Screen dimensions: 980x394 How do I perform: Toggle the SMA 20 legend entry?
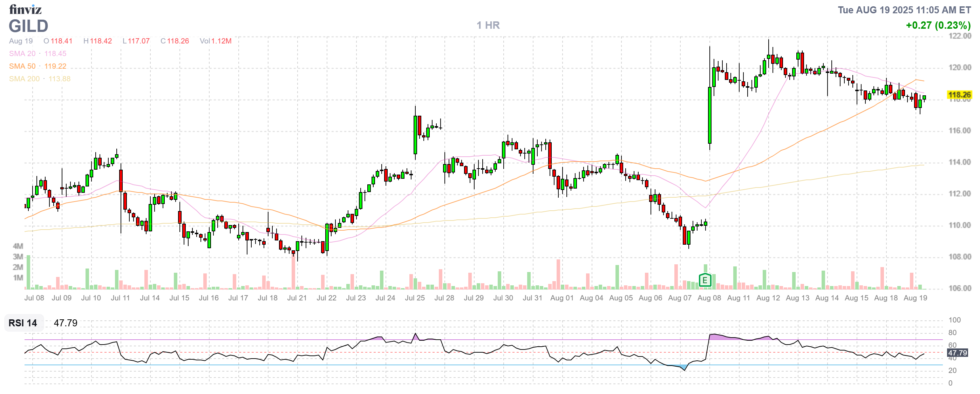pos(22,54)
